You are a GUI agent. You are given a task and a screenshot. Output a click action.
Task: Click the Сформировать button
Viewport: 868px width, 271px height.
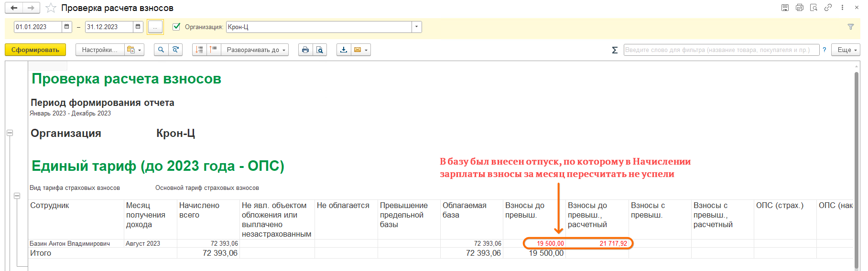35,50
